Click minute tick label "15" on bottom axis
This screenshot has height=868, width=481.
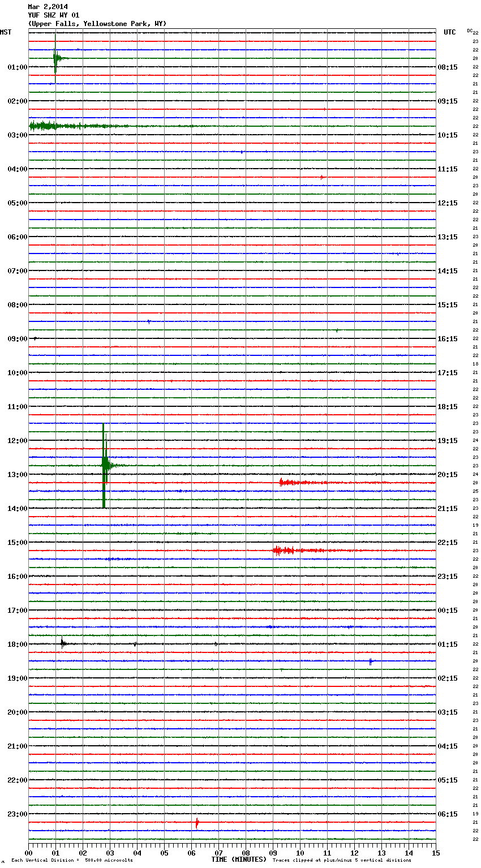[436, 853]
